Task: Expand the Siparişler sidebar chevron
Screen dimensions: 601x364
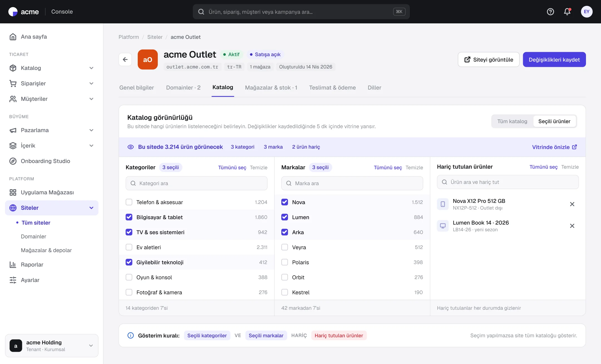Action: (91, 83)
